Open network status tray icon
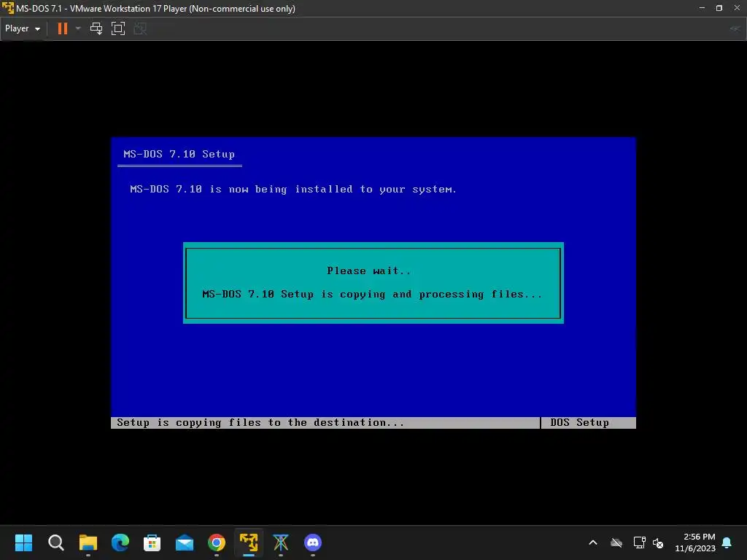747x560 pixels. pyautogui.click(x=639, y=542)
